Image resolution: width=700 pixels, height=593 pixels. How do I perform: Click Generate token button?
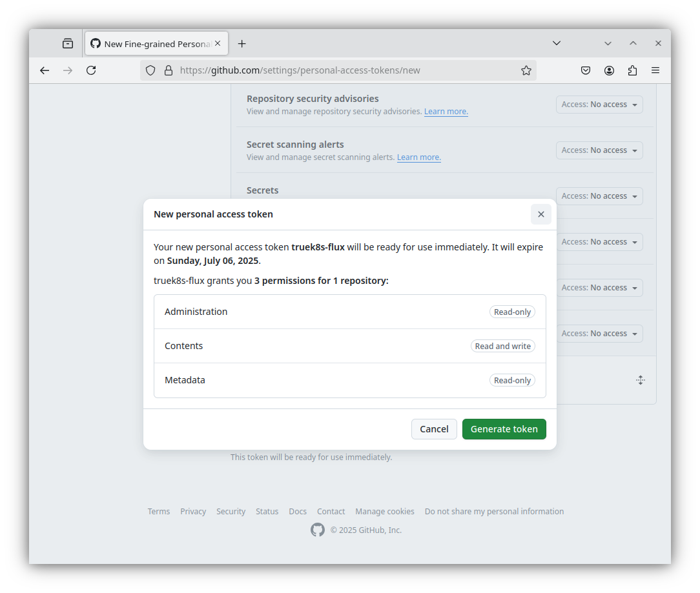[x=504, y=429]
